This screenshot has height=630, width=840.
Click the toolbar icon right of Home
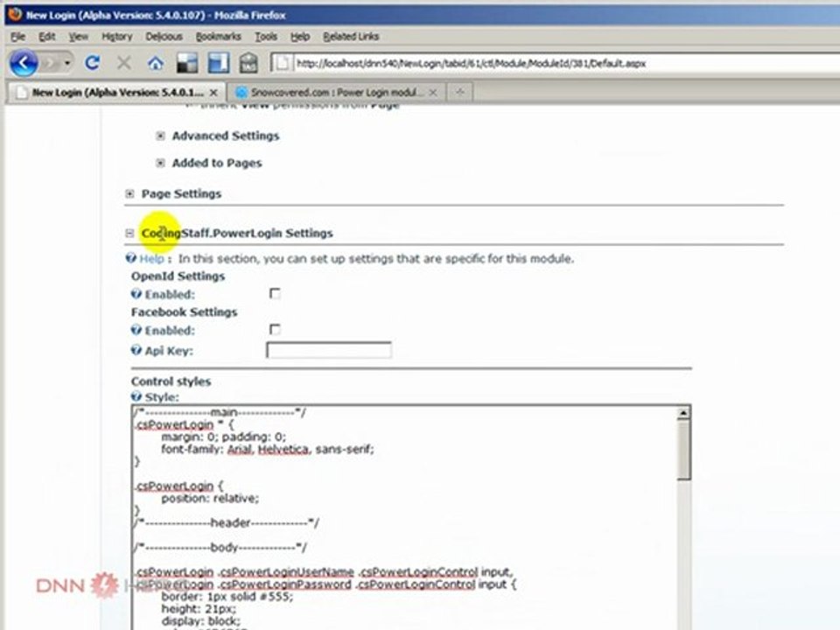coord(187,63)
